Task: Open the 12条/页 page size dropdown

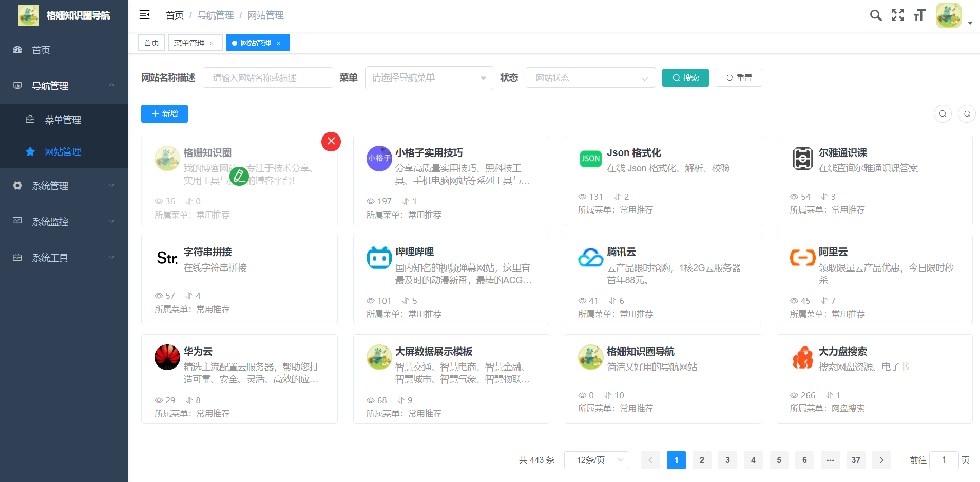Action: tap(596, 460)
